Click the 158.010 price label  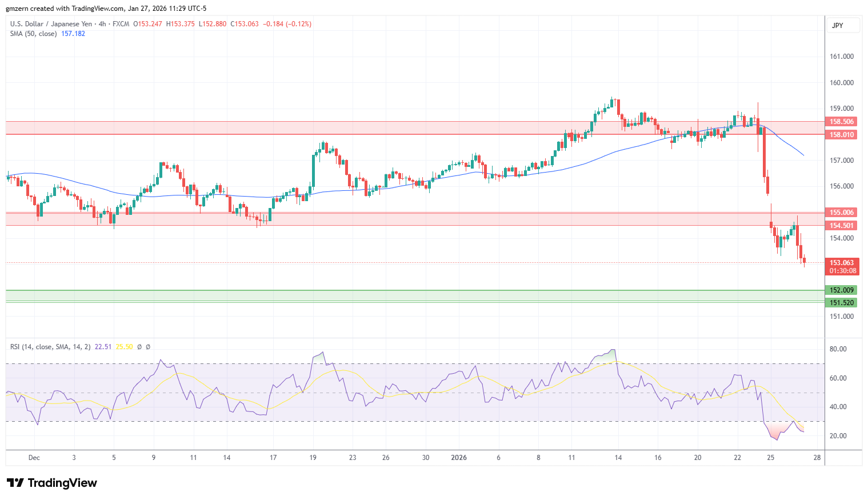[x=842, y=135]
